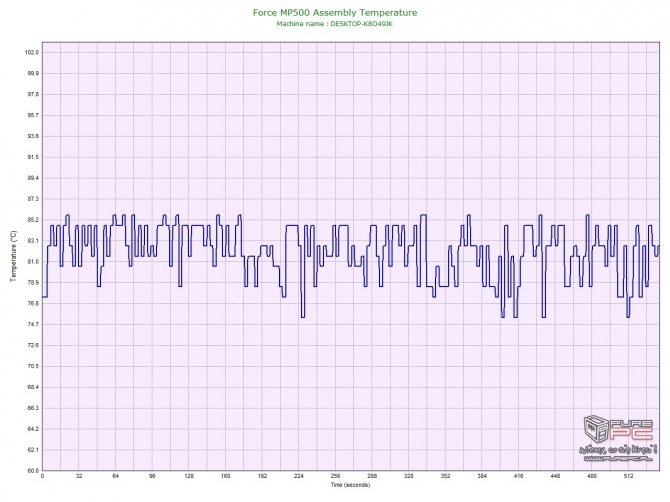Click the chart title Force MP500 Assembly Temperature

click(x=335, y=13)
